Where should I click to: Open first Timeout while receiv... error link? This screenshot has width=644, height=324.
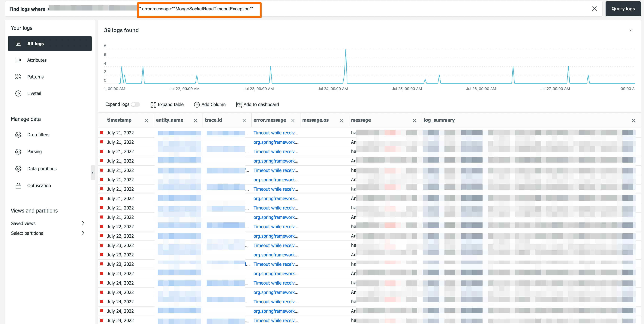pyautogui.click(x=276, y=133)
